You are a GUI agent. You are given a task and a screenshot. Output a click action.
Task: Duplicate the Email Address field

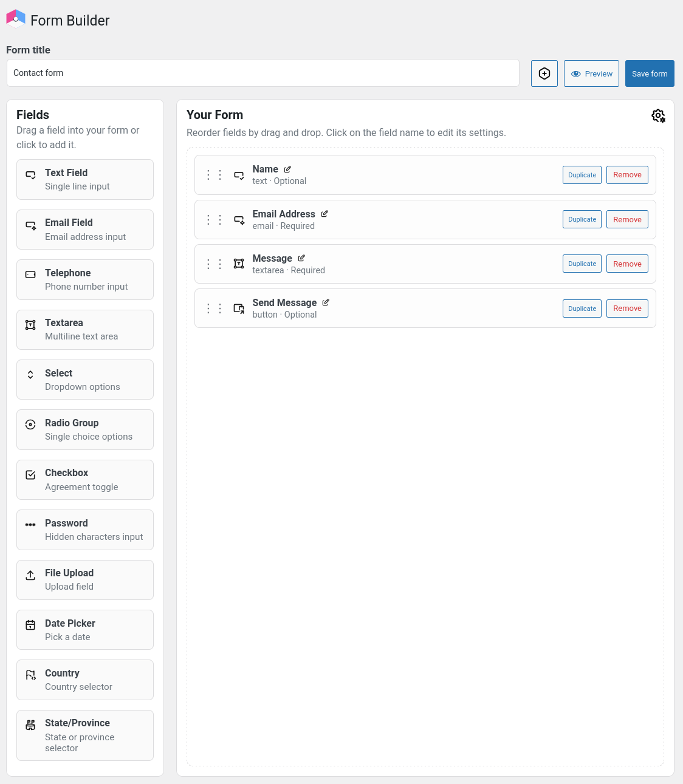click(582, 219)
